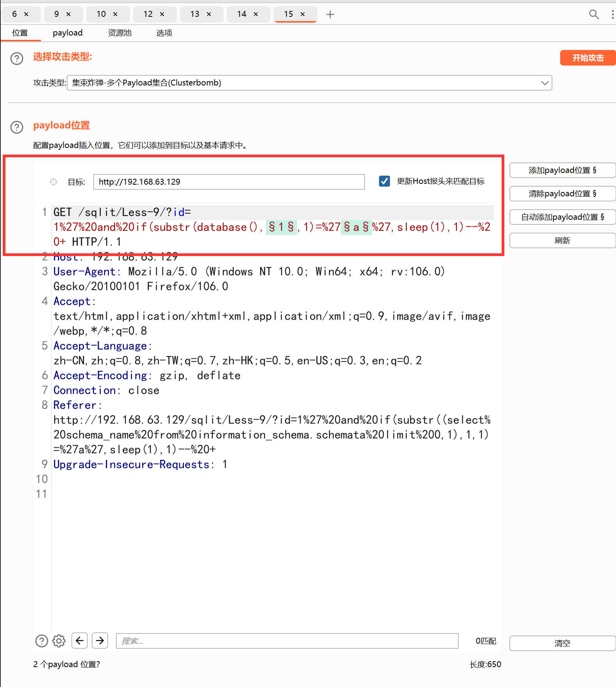Switch to Intruder tab 10

tap(101, 14)
